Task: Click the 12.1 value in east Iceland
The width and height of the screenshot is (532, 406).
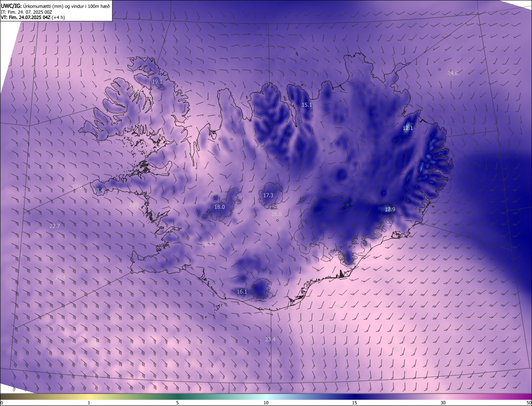Action: (408, 128)
